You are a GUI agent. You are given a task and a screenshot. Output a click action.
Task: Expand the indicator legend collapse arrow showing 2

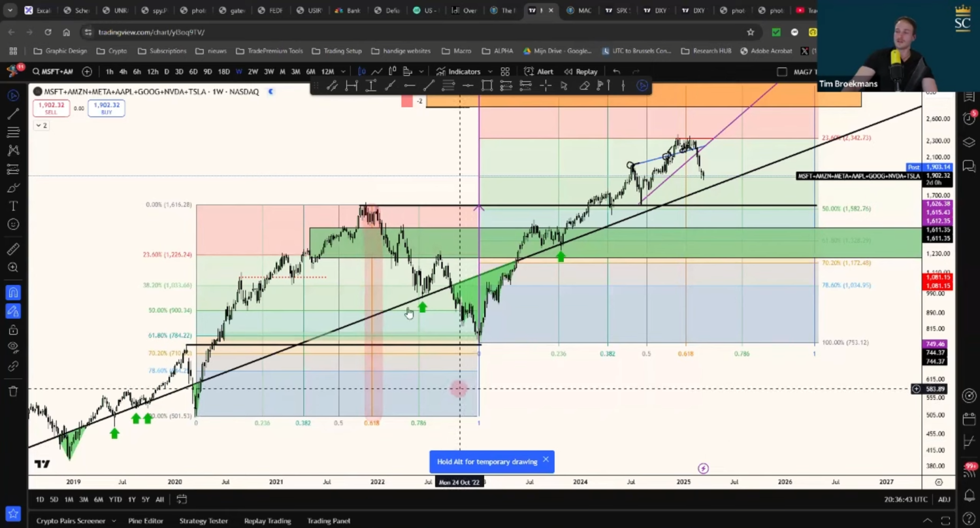click(x=41, y=125)
